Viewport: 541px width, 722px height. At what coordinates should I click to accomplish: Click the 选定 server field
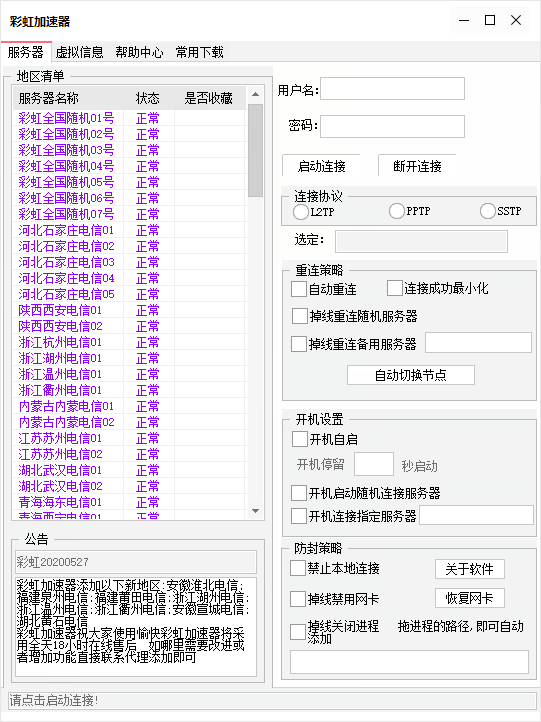pyautogui.click(x=421, y=241)
